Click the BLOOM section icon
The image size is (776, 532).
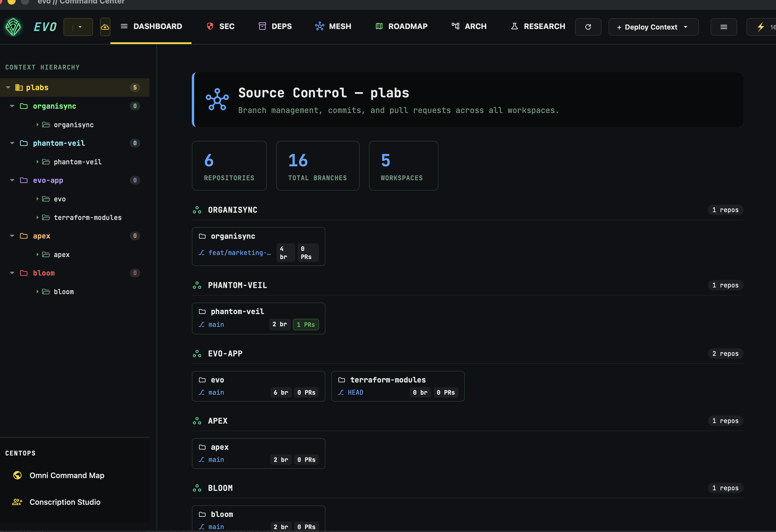click(x=197, y=488)
